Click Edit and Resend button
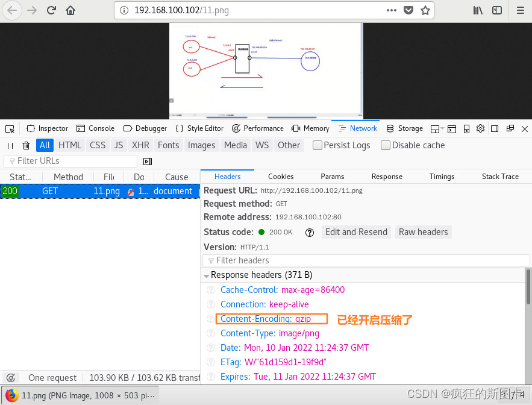Image resolution: width=532 pixels, height=405 pixels. click(x=356, y=232)
